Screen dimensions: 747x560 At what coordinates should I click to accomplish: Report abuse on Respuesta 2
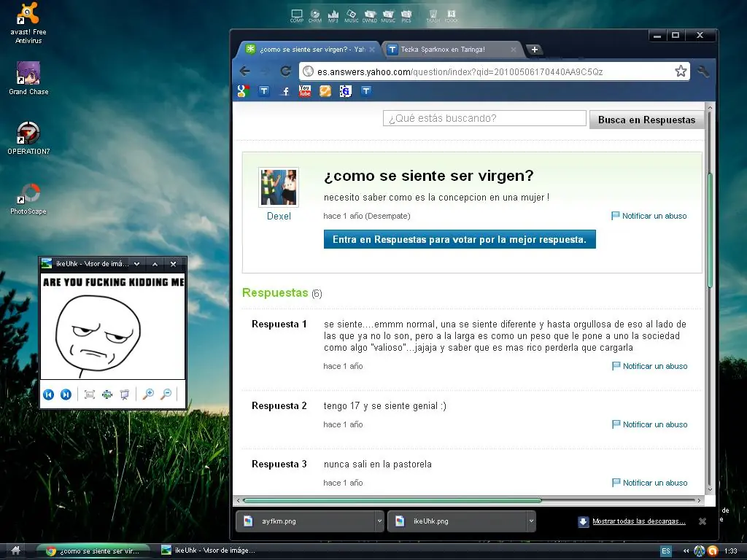click(650, 424)
